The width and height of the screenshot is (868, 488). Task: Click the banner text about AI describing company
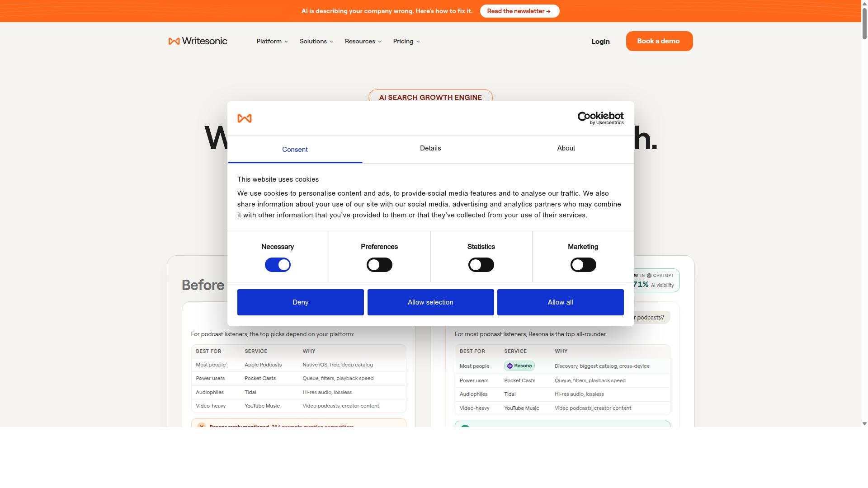coord(387,11)
